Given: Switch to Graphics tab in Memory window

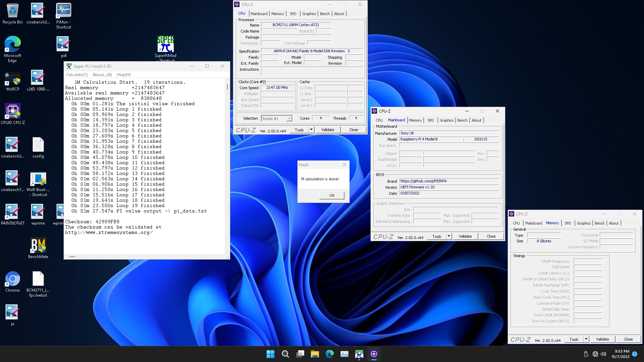Looking at the screenshot, I should [x=584, y=223].
